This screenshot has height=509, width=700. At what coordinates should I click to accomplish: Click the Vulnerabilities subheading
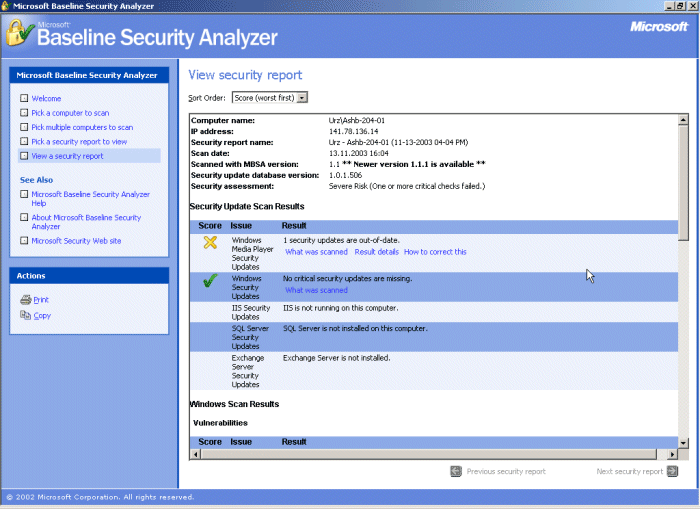tap(220, 422)
